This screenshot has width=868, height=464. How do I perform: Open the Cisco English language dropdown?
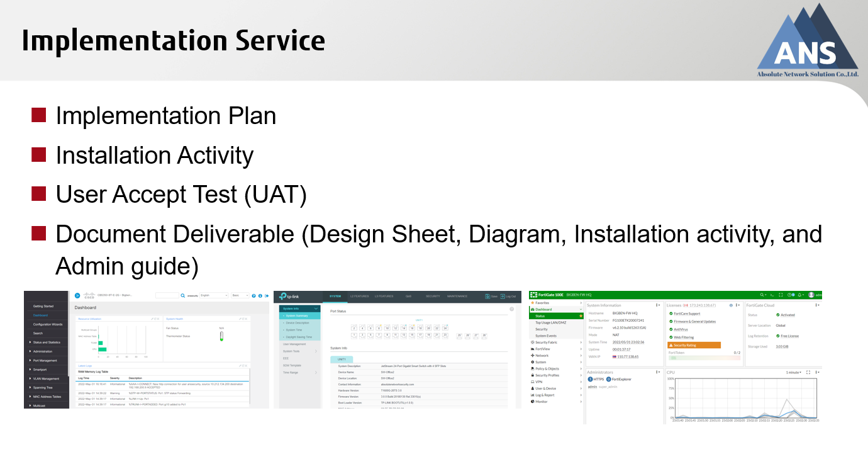pos(214,295)
